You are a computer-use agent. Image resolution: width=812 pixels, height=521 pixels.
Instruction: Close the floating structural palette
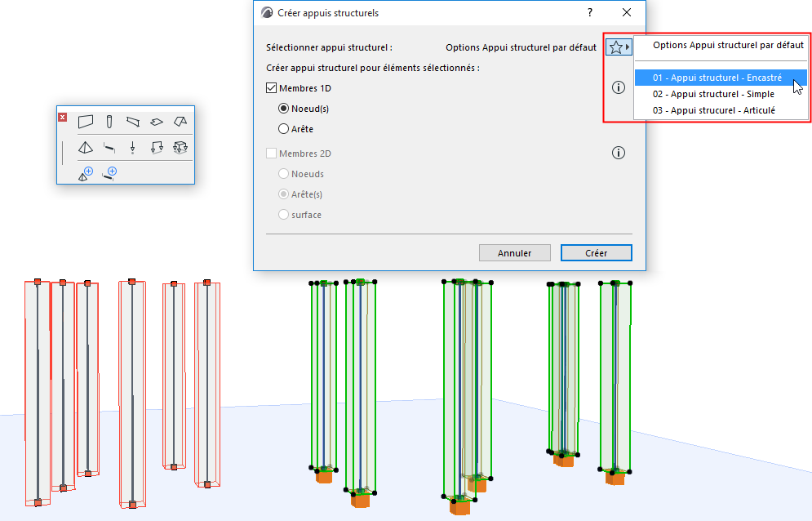[x=63, y=117]
